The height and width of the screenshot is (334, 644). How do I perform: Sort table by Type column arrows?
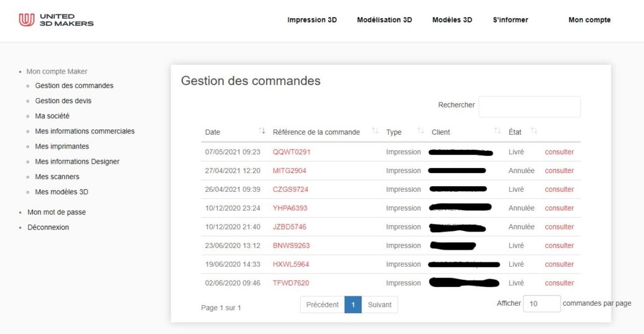pos(420,131)
